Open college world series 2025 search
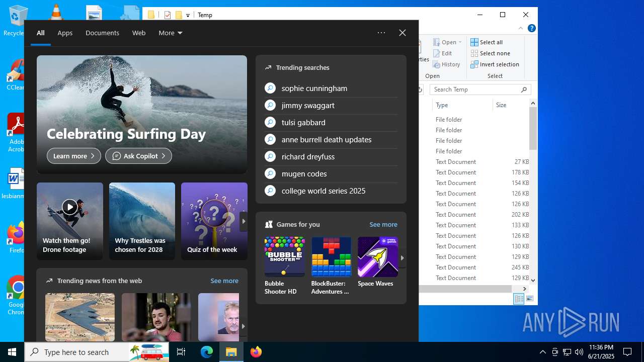The width and height of the screenshot is (644, 362). 331,191
